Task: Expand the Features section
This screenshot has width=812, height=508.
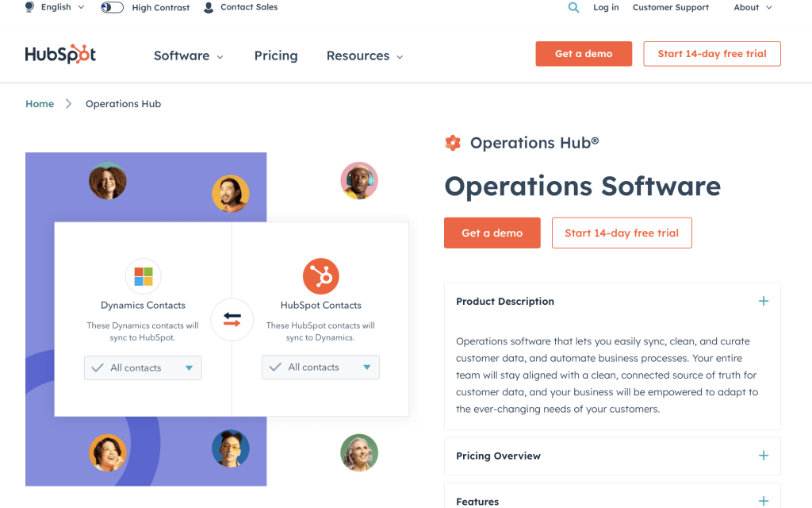Action: [612, 497]
